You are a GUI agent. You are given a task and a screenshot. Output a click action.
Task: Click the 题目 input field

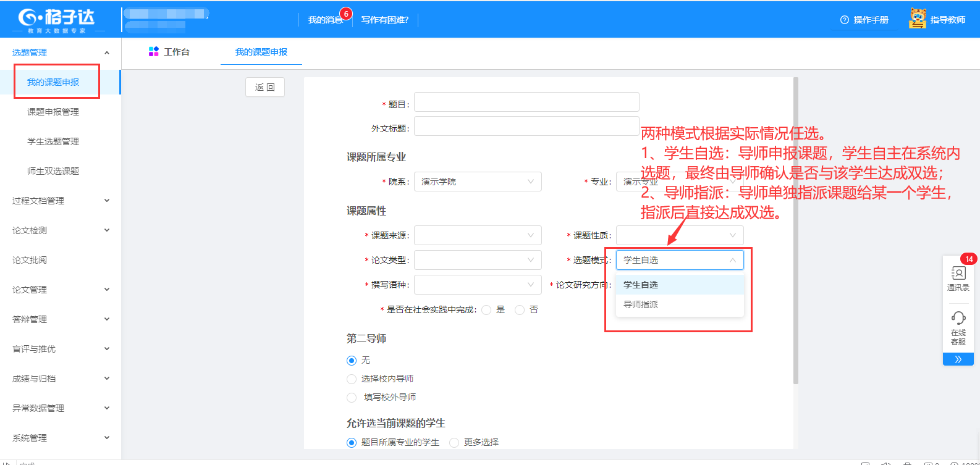tap(526, 103)
